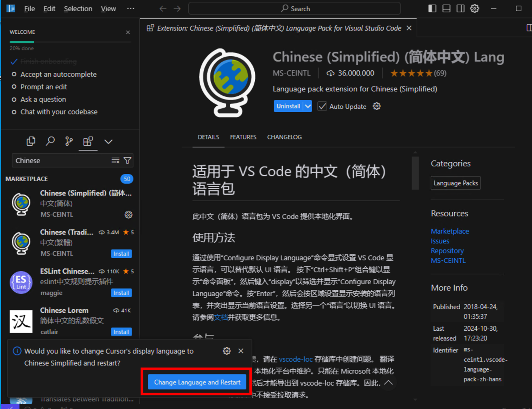Click the MS-CEINTL publisher name in header
The width and height of the screenshot is (532, 409).
click(291, 73)
